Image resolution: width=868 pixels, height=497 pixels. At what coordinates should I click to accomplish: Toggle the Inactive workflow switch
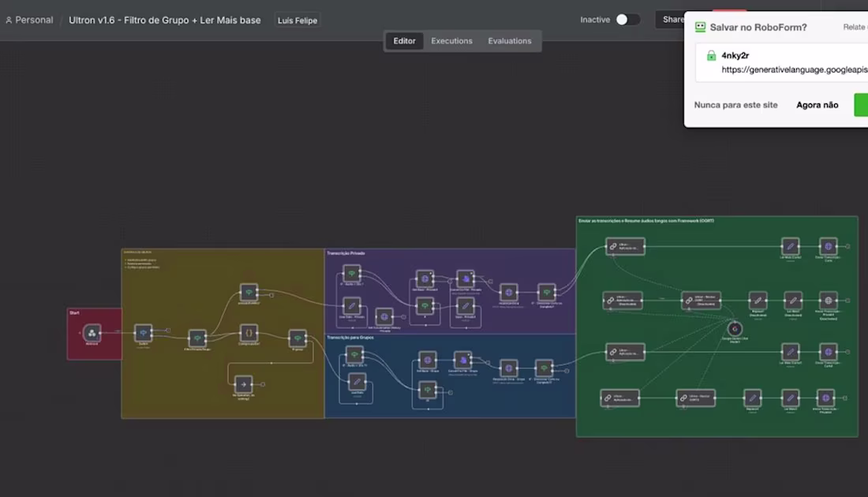click(627, 20)
